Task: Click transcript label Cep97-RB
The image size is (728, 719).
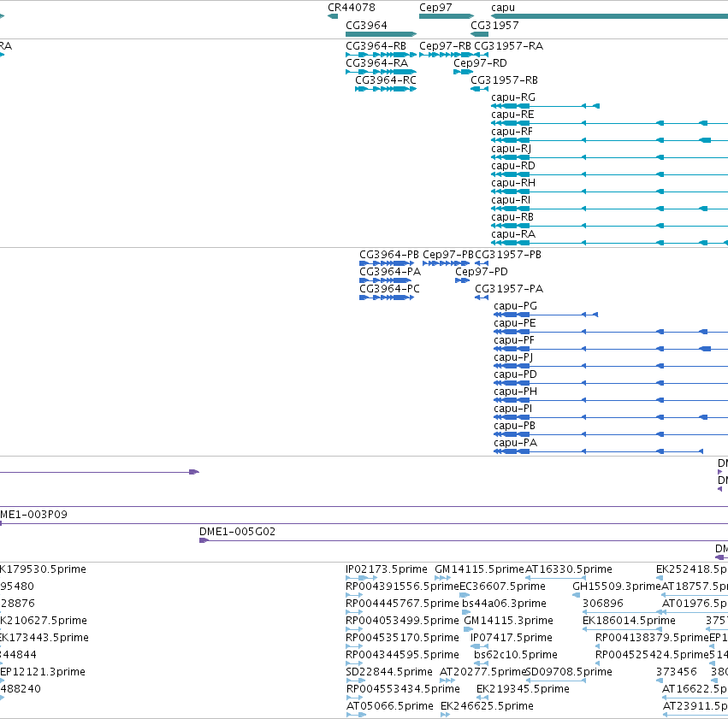Action: [445, 46]
